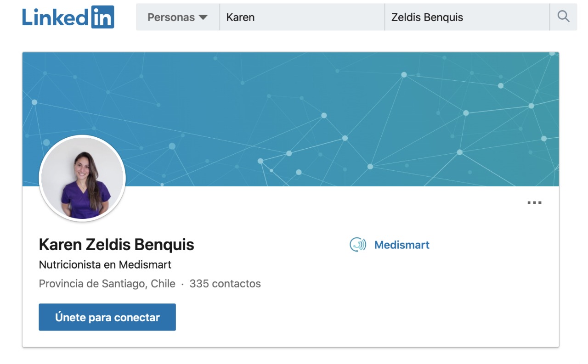
Task: Click the blue 'in' square of logo
Action: point(102,17)
